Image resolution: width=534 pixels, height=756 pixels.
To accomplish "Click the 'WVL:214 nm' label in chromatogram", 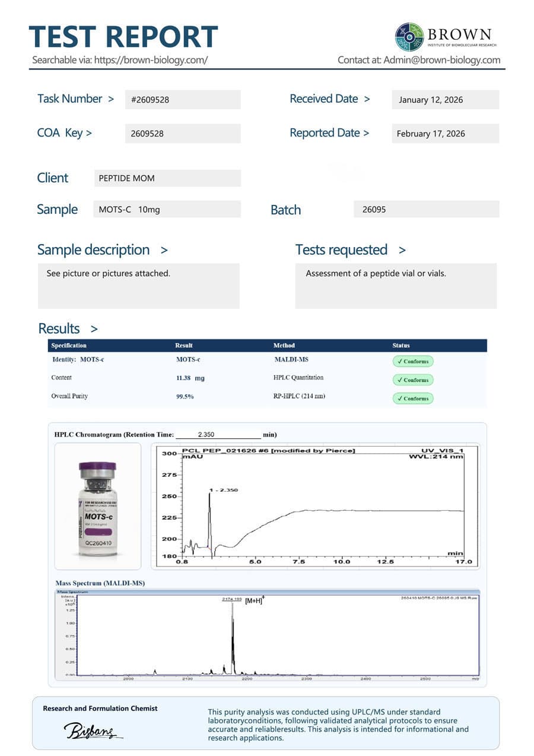I will pos(436,458).
